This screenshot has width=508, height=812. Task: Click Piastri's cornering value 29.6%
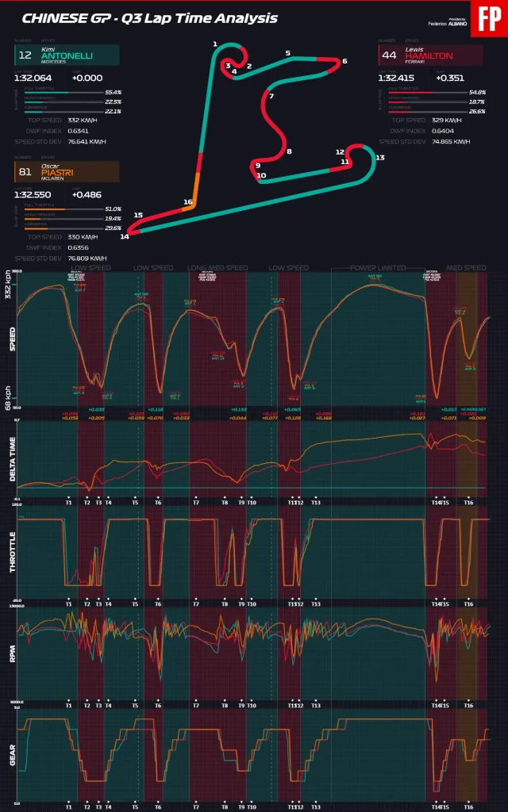pyautogui.click(x=113, y=228)
